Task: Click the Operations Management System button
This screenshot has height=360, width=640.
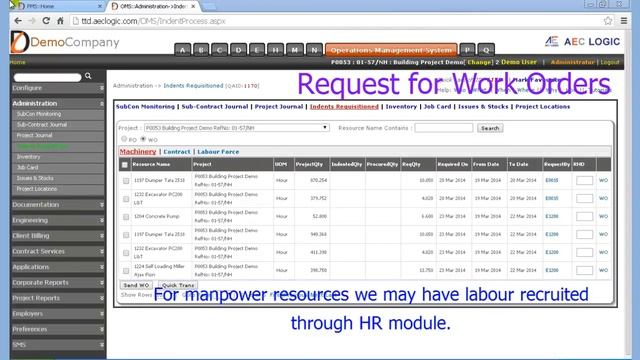Action: [391, 50]
